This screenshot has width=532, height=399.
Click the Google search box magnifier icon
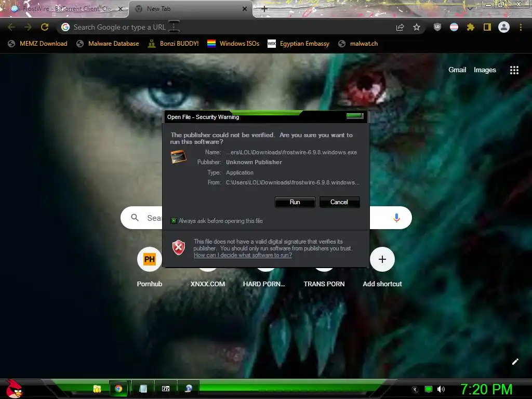(135, 218)
